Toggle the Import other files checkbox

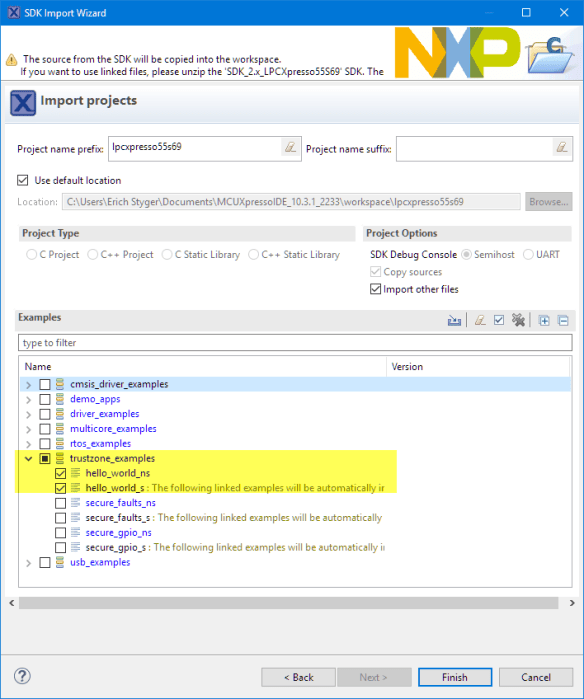click(x=375, y=289)
